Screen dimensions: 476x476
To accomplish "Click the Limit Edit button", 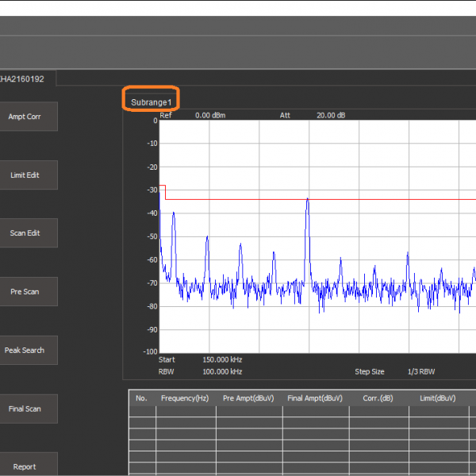I will pos(25,175).
